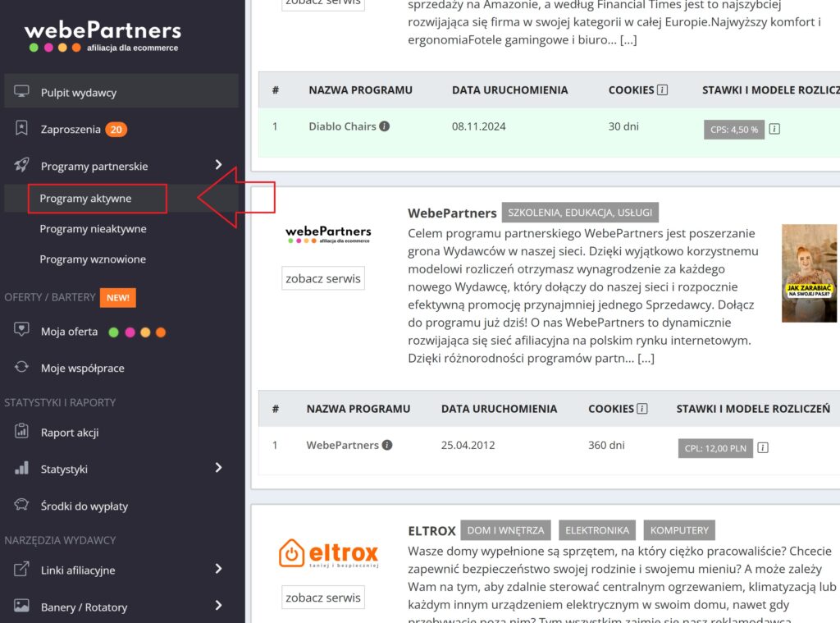Image resolution: width=840 pixels, height=623 pixels.
Task: Click the webePartners logo in sidebar
Action: [103, 36]
